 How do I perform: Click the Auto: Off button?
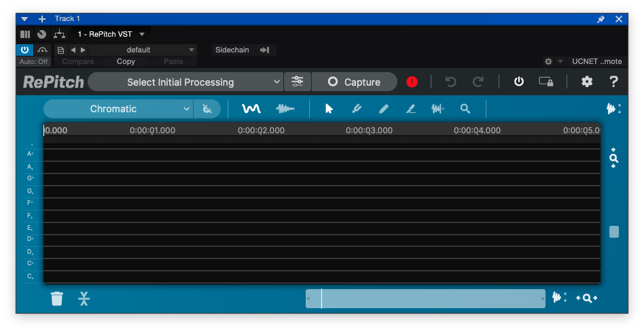pyautogui.click(x=34, y=61)
